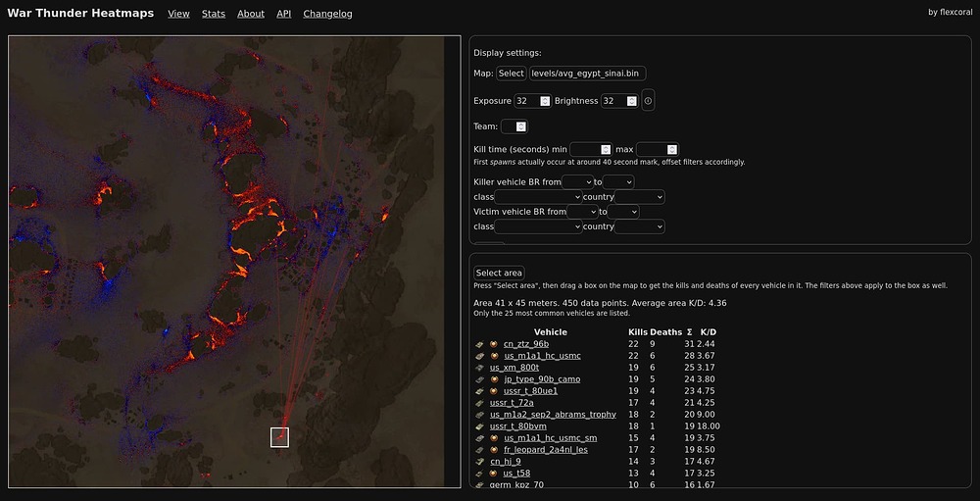Click the tank icon beside us_xm_800t
Screen dimensions: 980x501
479,367
